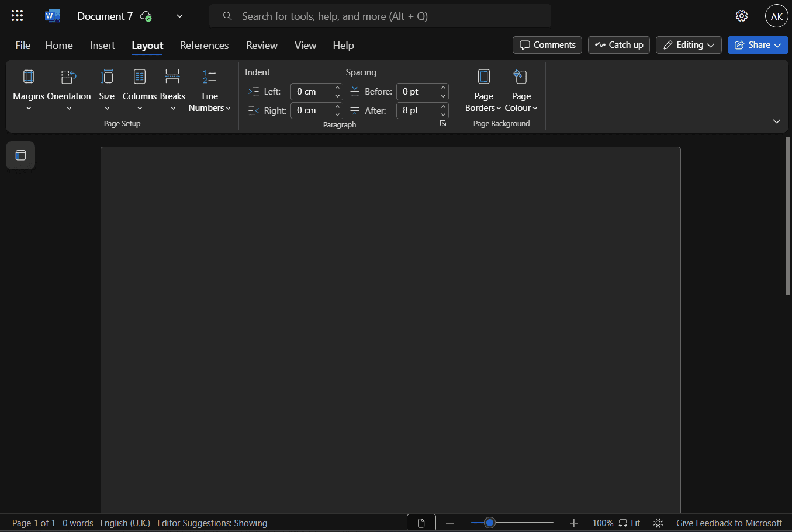The image size is (792, 532).
Task: Expand the Editing mode dropdown
Action: (689, 45)
